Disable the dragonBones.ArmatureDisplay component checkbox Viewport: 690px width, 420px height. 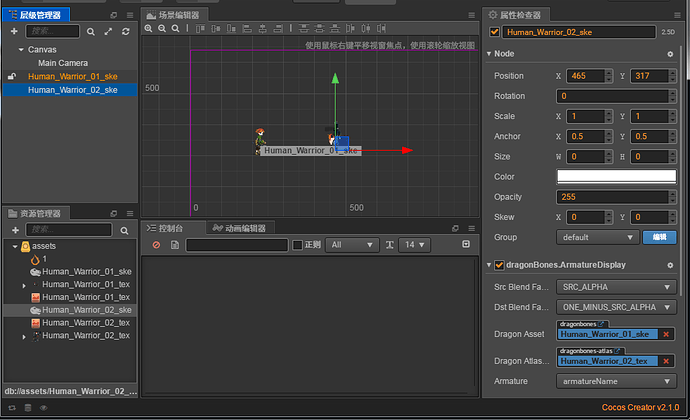(500, 265)
